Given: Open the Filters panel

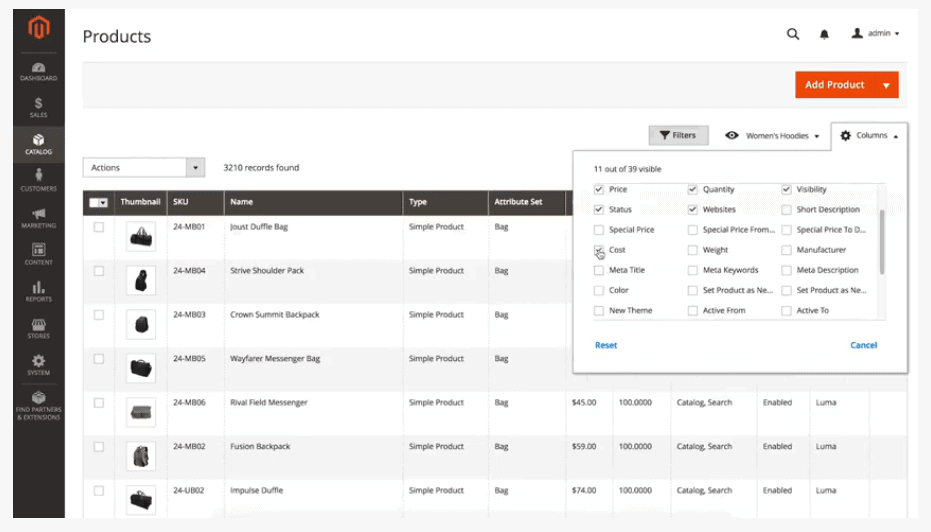Looking at the screenshot, I should pos(678,135).
